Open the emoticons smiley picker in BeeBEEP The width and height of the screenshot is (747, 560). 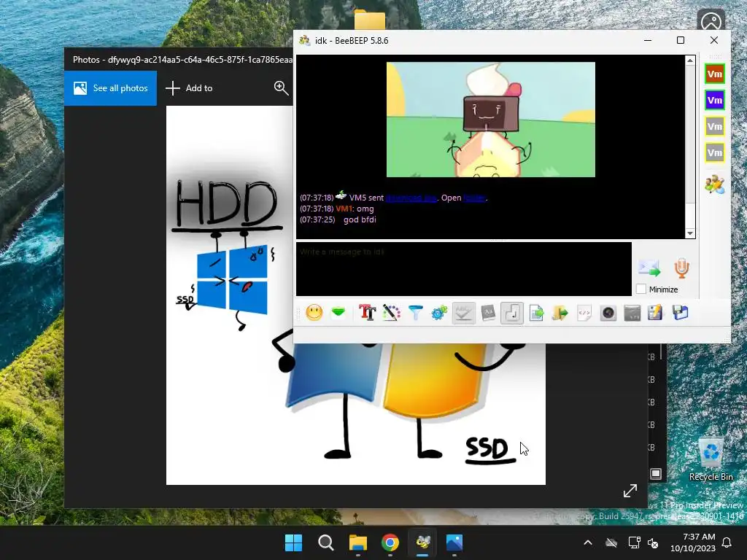(314, 313)
